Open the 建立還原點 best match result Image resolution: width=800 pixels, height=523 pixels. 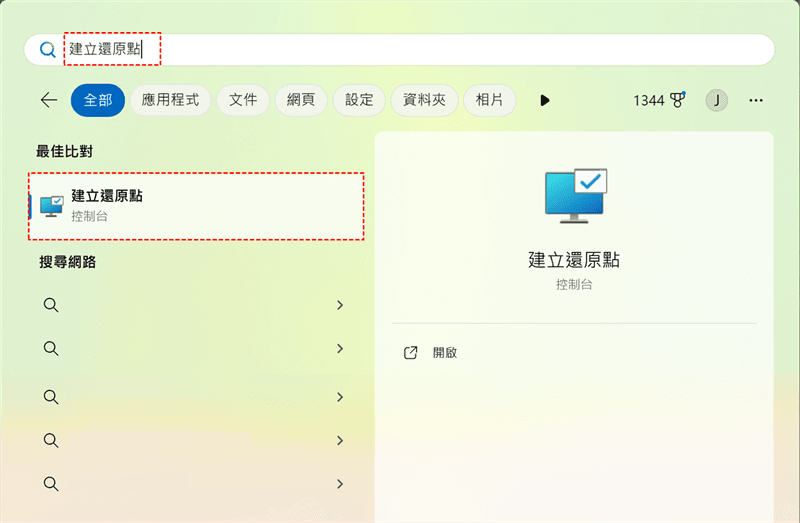pyautogui.click(x=196, y=206)
